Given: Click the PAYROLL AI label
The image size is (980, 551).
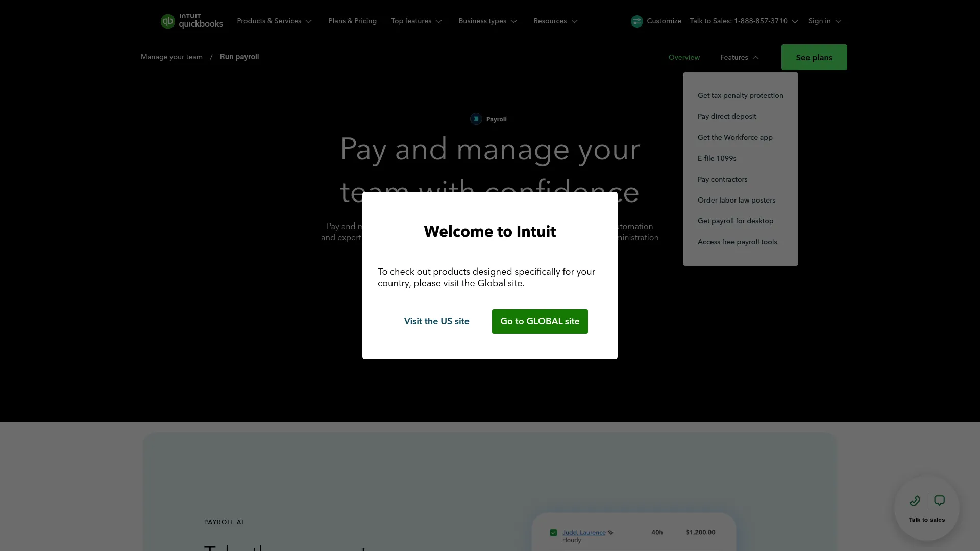Looking at the screenshot, I should coord(224,522).
